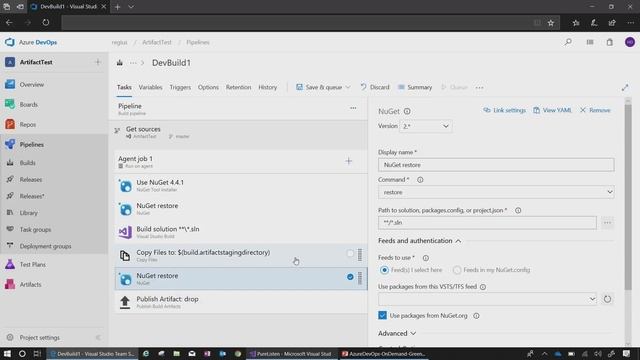This screenshot has width=640, height=360.
Task: Open Deployment groups under Pipelines
Action: (45, 246)
